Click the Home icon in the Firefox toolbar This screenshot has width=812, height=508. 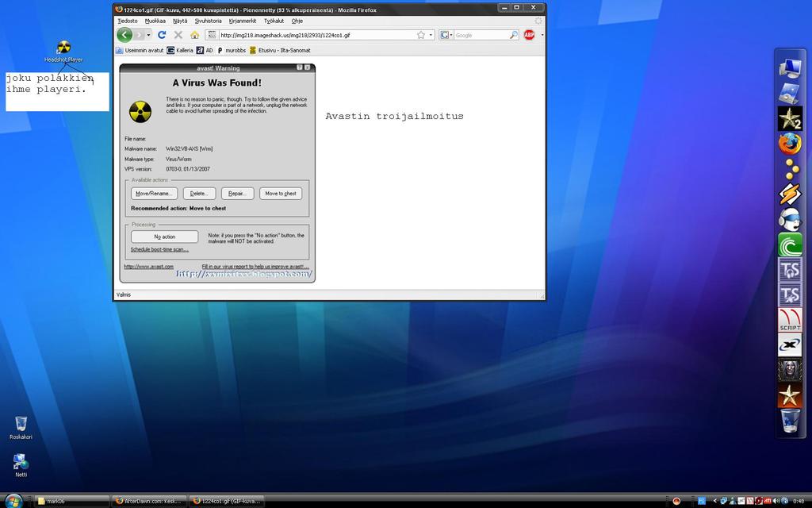pyautogui.click(x=194, y=35)
